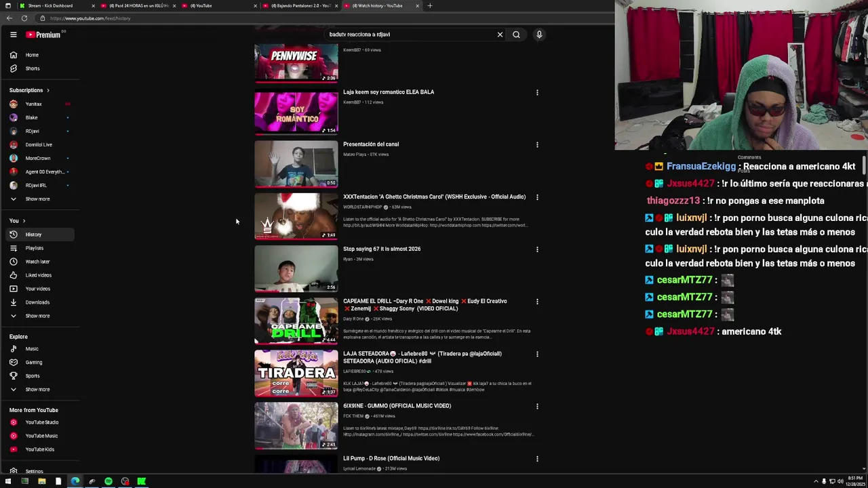This screenshot has width=868, height=488.
Task: Open '6IX9INE - GUMMO (OFFICIAL MUSIC VIDEO)' title
Action: pos(397,406)
